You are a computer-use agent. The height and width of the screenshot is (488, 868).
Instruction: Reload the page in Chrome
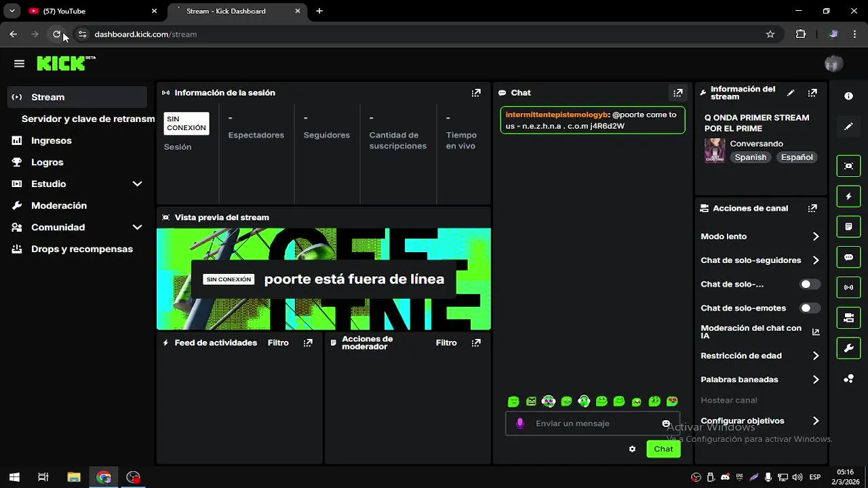(x=57, y=34)
